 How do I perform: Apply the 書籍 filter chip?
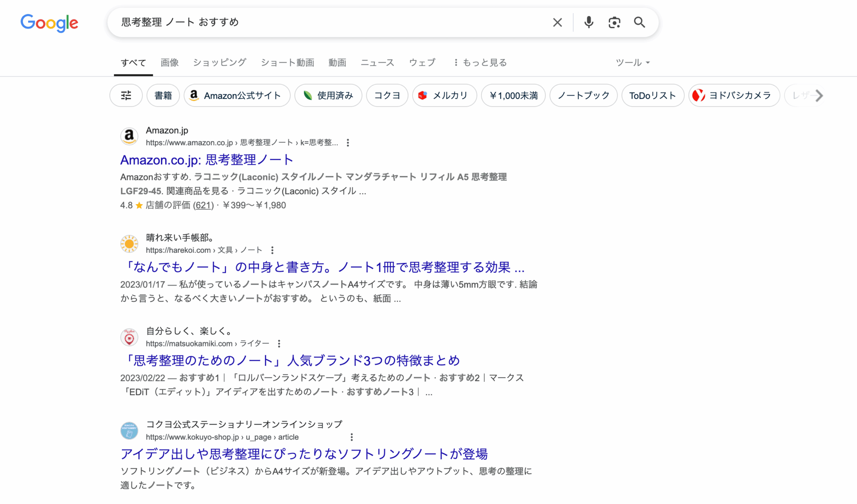point(163,96)
